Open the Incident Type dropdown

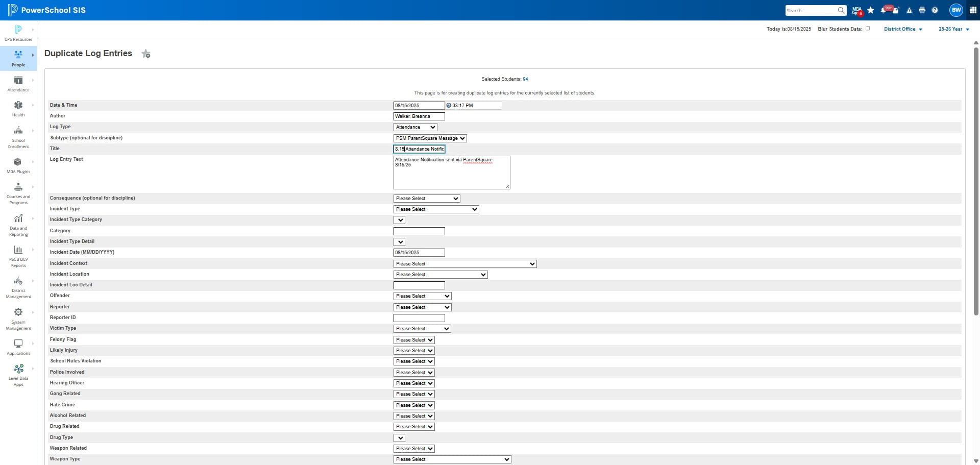tap(436, 209)
